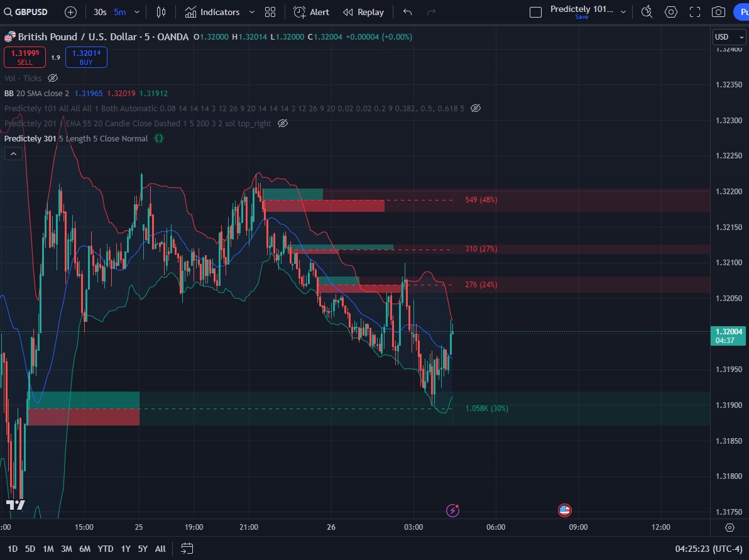The width and height of the screenshot is (749, 560).
Task: Enter fullscreen mode
Action: pyautogui.click(x=695, y=12)
